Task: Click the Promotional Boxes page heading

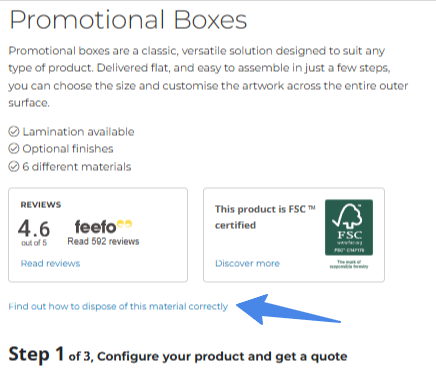Action: tap(128, 20)
